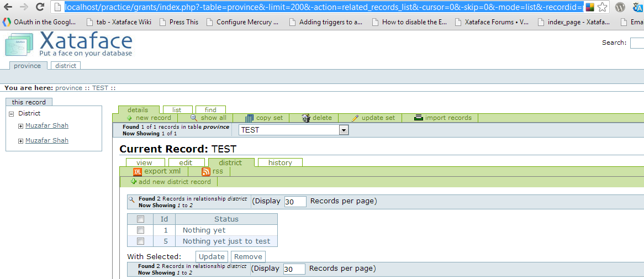Click the magnifier icon beside Found 2 Records
The width and height of the screenshot is (644, 279).
point(131,199)
